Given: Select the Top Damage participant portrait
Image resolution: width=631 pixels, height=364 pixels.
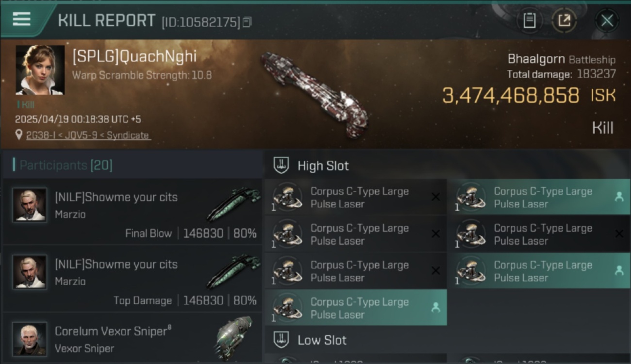Looking at the screenshot, I should point(30,272).
